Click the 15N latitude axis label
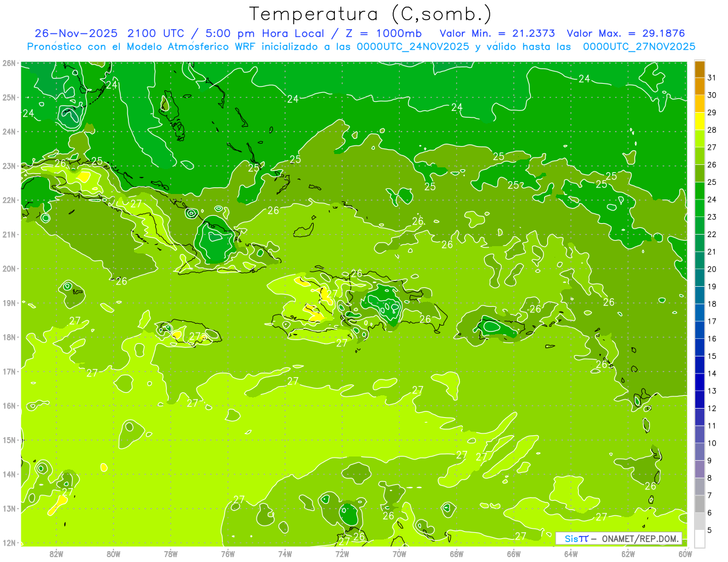 [x=9, y=440]
